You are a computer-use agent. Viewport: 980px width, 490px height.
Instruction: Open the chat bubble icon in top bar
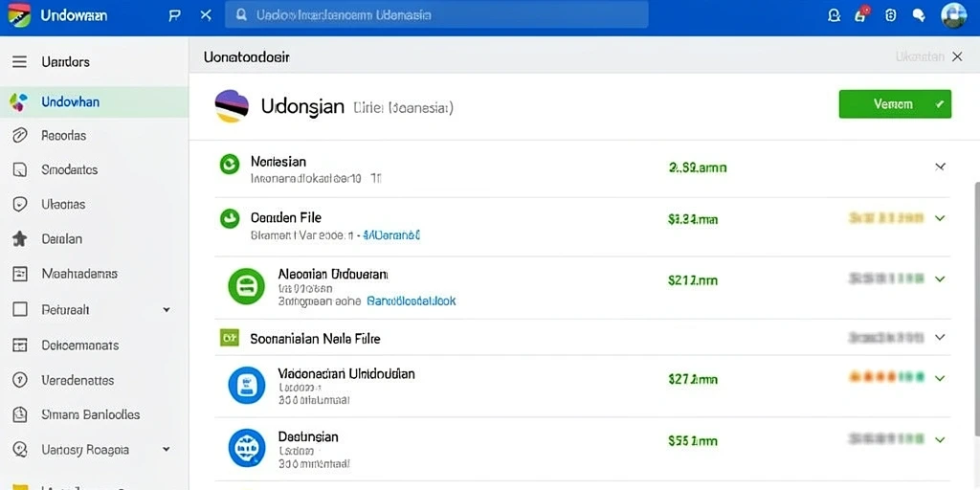point(919,15)
